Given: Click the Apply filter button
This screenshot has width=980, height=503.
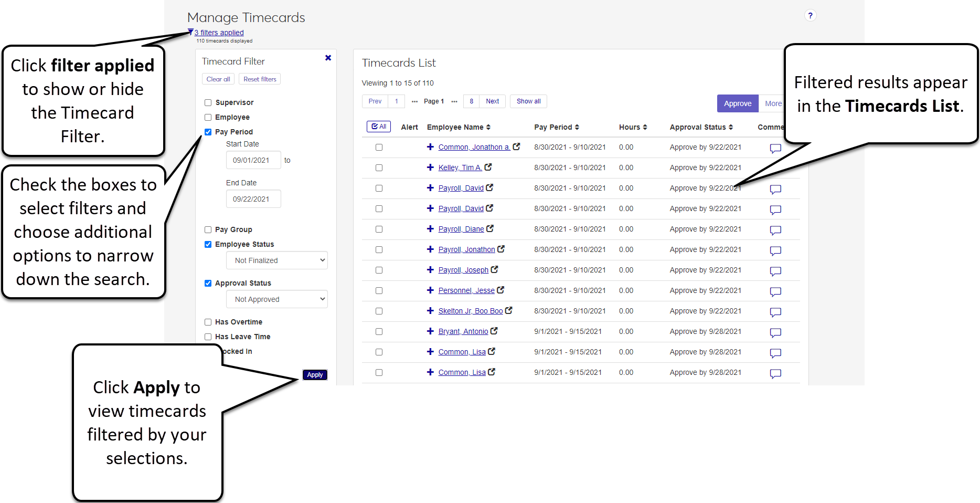Looking at the screenshot, I should pyautogui.click(x=315, y=375).
